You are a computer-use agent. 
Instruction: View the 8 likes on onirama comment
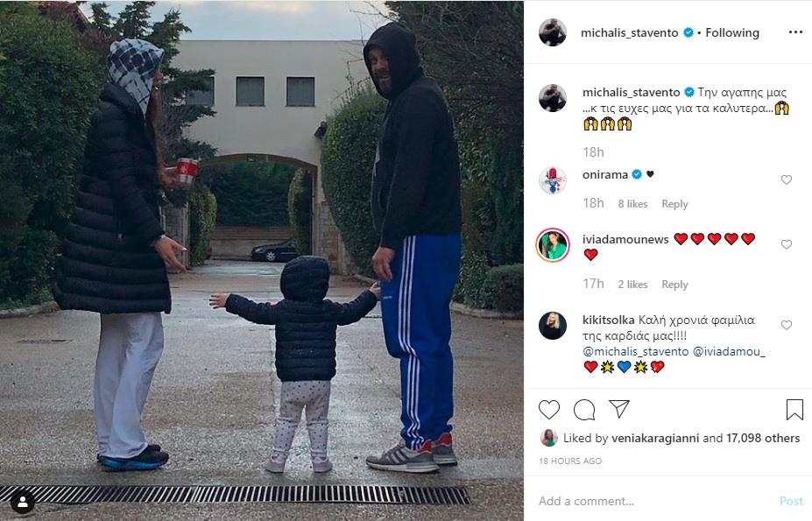click(x=632, y=204)
